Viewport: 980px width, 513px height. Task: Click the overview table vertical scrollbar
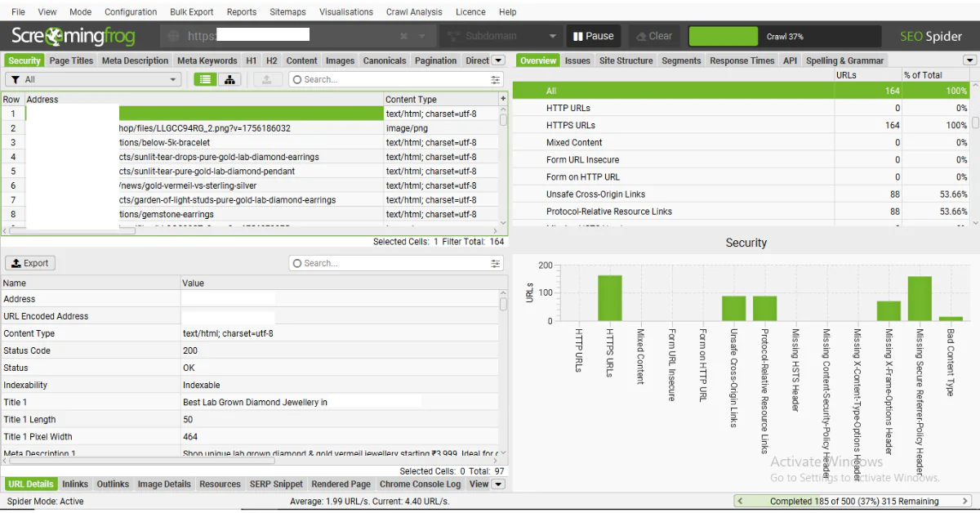(x=975, y=123)
